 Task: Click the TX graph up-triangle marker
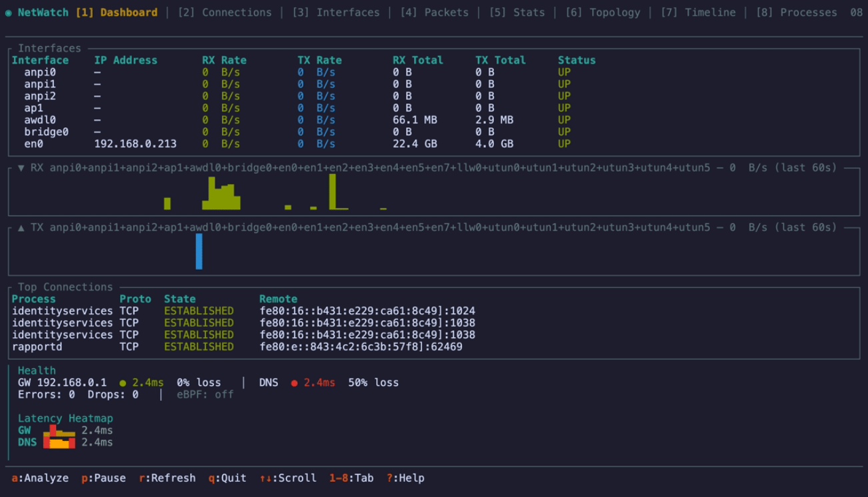click(x=21, y=227)
